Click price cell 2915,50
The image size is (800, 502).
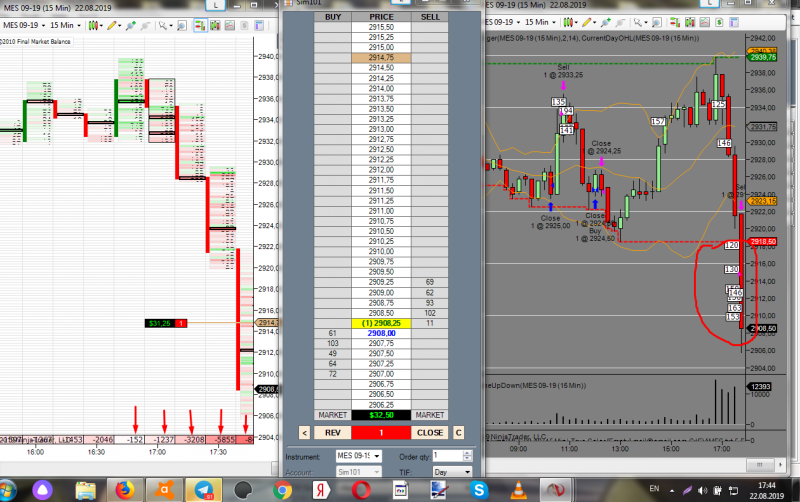point(381,27)
